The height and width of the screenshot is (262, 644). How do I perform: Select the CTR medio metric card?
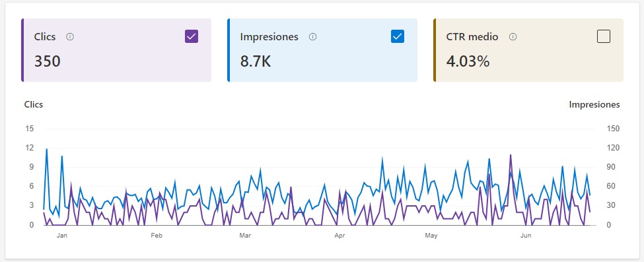tap(528, 50)
